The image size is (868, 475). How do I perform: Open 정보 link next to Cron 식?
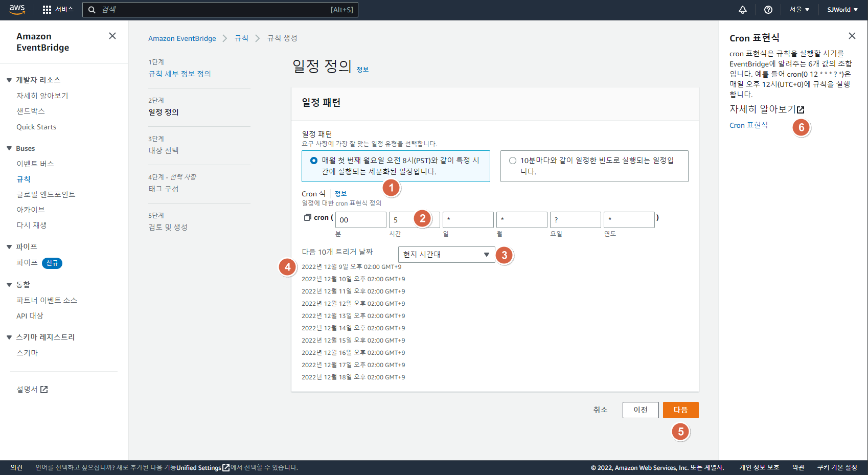(x=340, y=194)
